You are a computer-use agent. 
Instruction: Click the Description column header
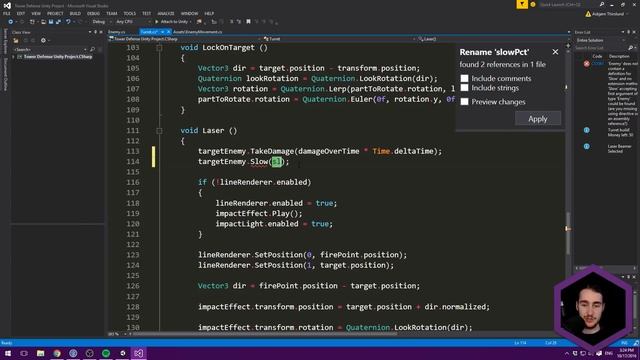tap(619, 56)
